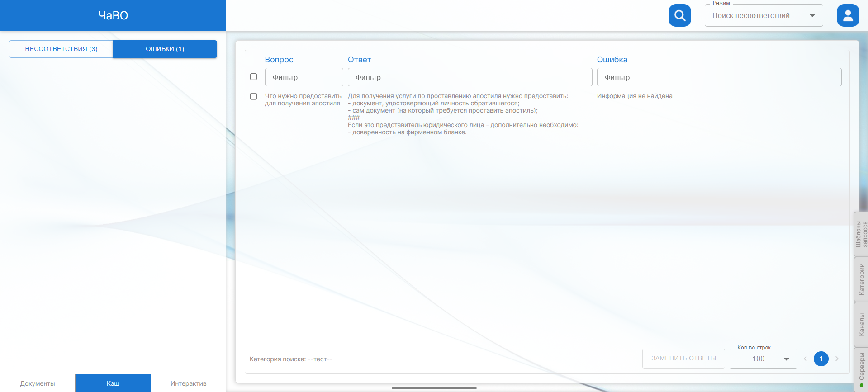This screenshot has height=392, width=868.
Task: Select the Ошибки (1) tab
Action: (x=165, y=49)
